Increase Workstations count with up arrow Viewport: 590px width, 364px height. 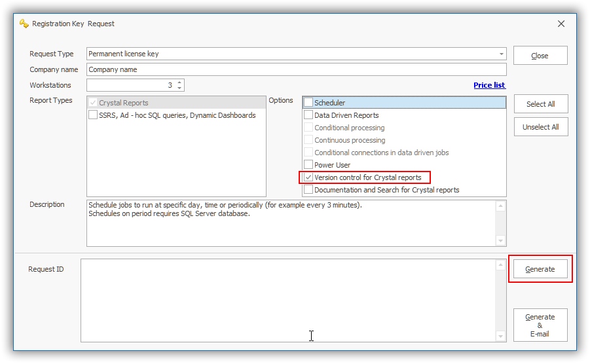click(179, 82)
